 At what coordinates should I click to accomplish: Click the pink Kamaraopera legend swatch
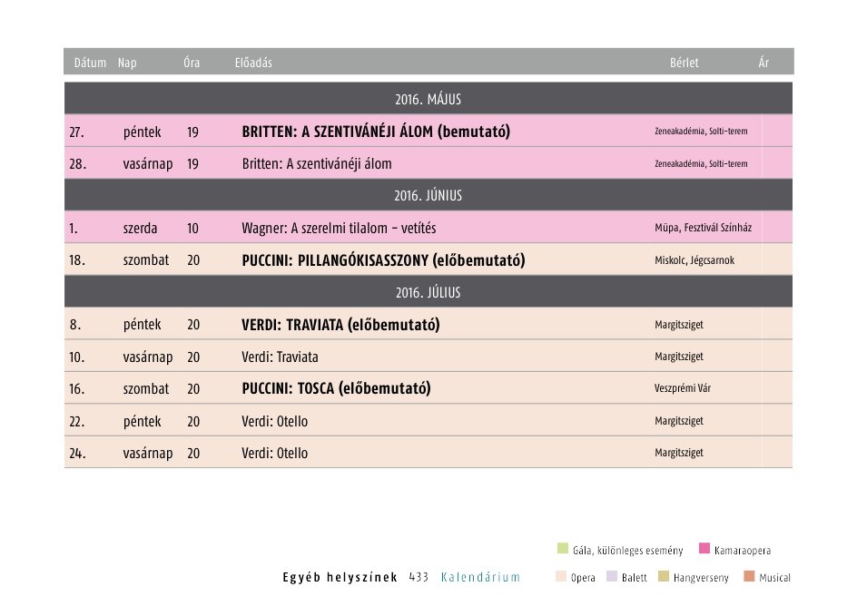coord(704,549)
